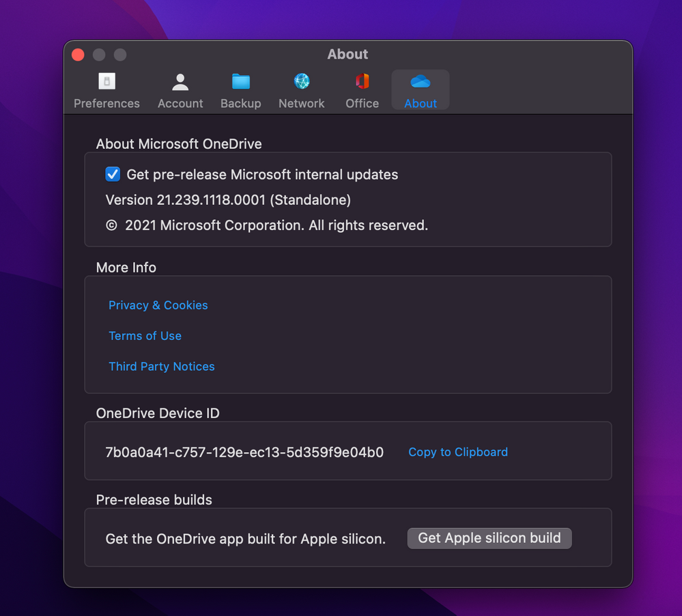Open the Preferences settings icon
The width and height of the screenshot is (682, 616).
click(106, 81)
